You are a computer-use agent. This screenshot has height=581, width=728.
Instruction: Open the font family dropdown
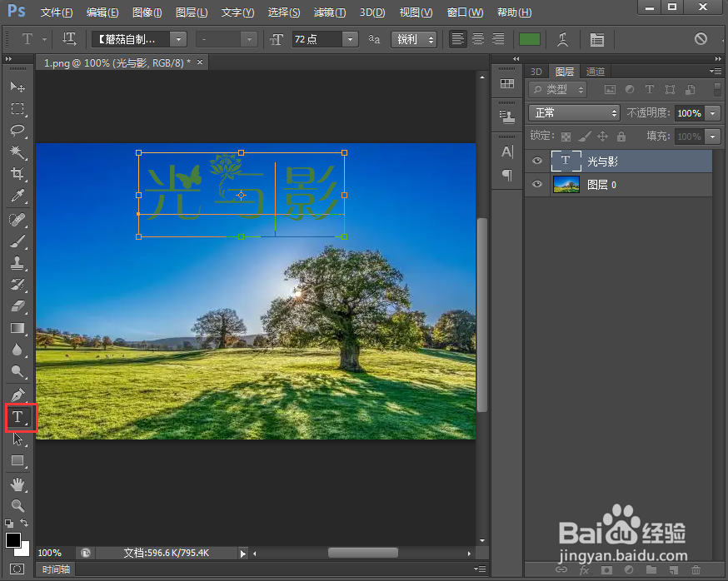178,39
